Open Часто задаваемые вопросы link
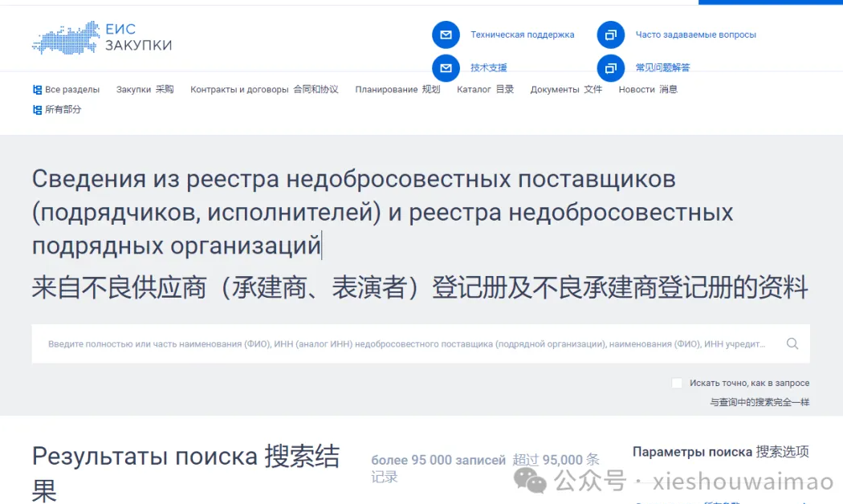843x504 pixels. 696,35
